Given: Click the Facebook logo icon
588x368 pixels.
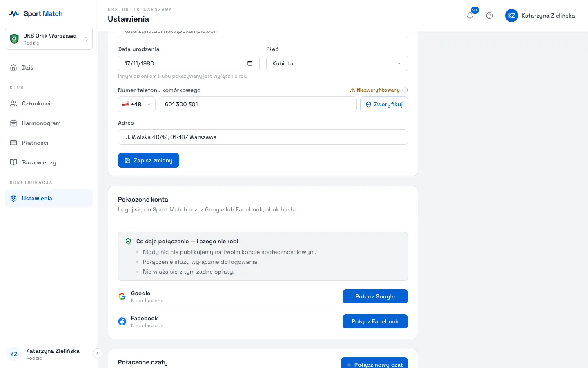Looking at the screenshot, I should (x=122, y=321).
